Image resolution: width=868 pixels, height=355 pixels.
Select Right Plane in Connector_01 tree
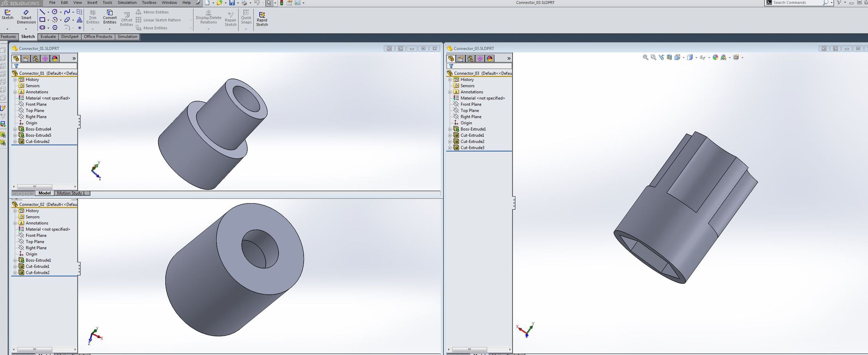[x=36, y=117]
